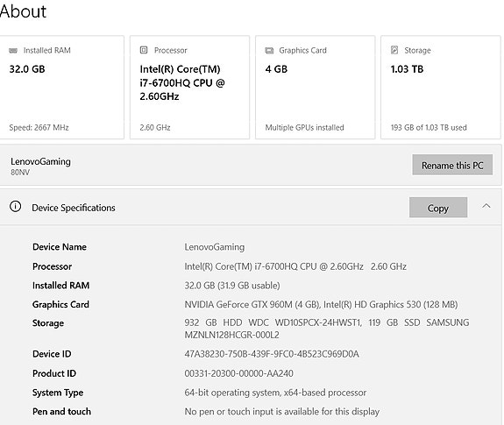Copy the device specifications

point(438,208)
